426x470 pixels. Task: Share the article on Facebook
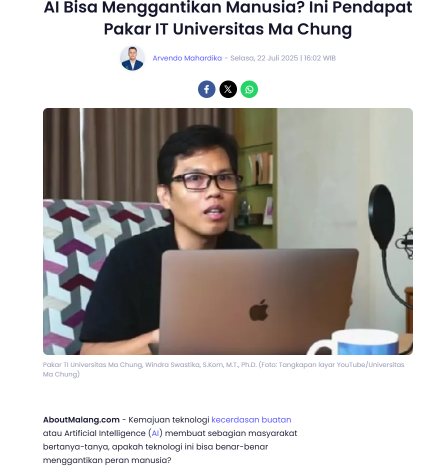[207, 89]
